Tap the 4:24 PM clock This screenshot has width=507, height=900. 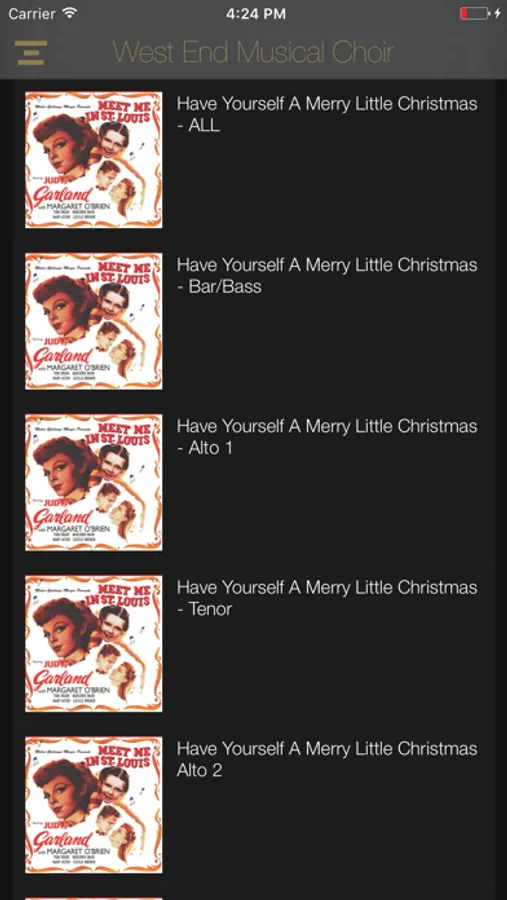point(256,14)
